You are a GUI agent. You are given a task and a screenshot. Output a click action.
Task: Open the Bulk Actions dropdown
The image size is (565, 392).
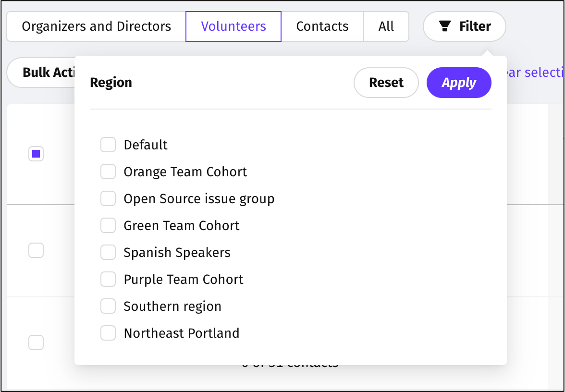click(43, 73)
